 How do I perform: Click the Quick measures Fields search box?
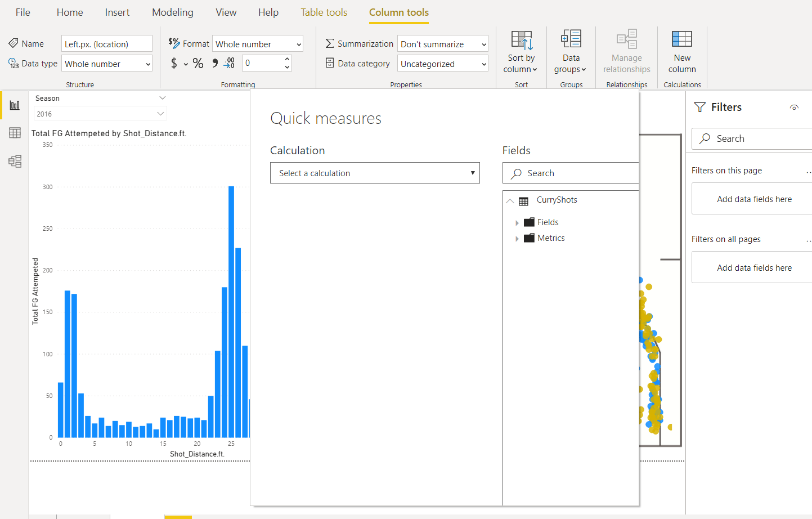[571, 173]
